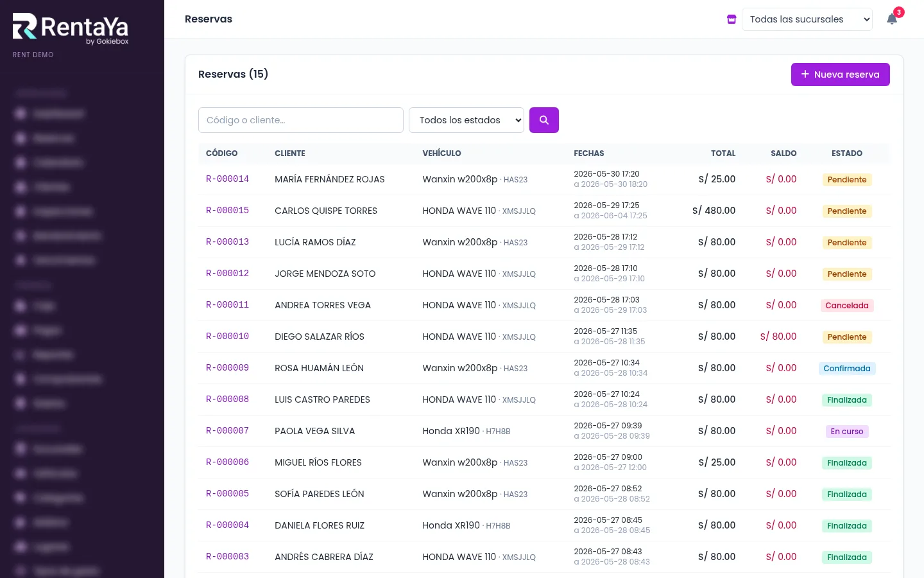The image size is (924, 578).
Task: Expand the Todos los estados filter
Action: point(466,120)
